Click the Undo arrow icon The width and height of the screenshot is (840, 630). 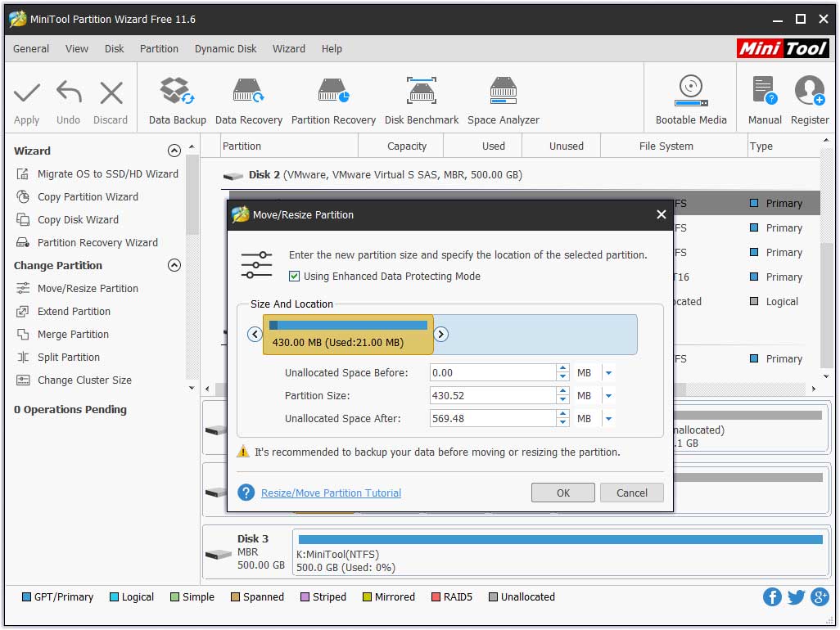[69, 92]
